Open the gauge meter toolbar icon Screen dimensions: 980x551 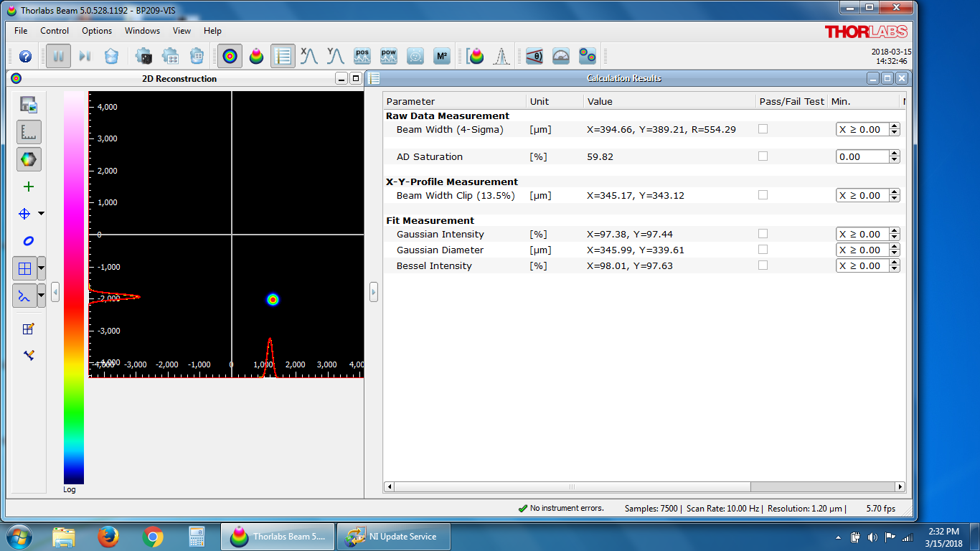(x=561, y=56)
